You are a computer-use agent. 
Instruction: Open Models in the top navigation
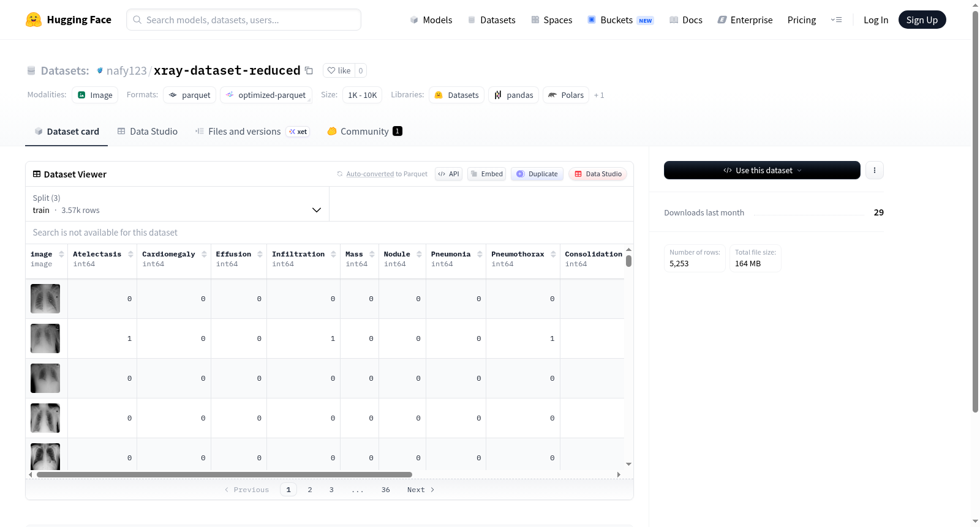coord(431,20)
